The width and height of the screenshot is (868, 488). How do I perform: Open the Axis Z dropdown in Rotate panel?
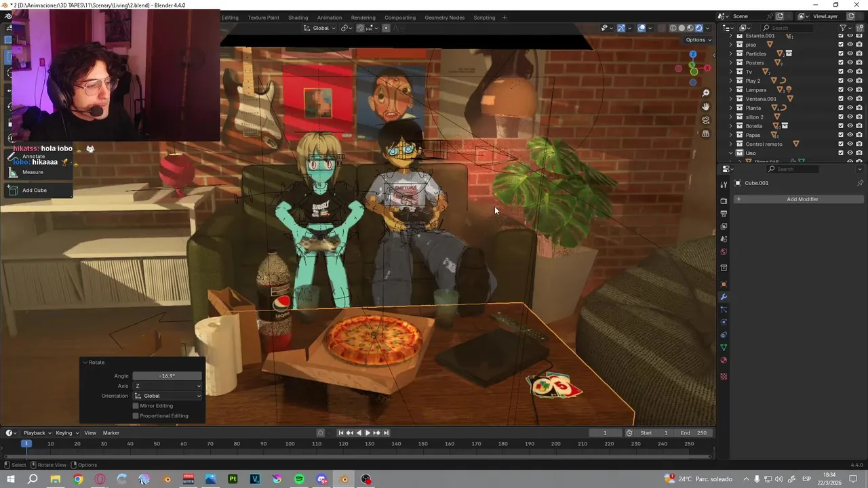click(167, 386)
